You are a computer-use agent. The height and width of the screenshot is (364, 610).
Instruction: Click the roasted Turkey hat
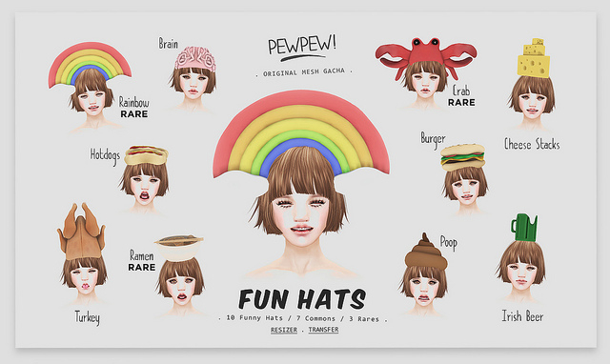tap(81, 231)
